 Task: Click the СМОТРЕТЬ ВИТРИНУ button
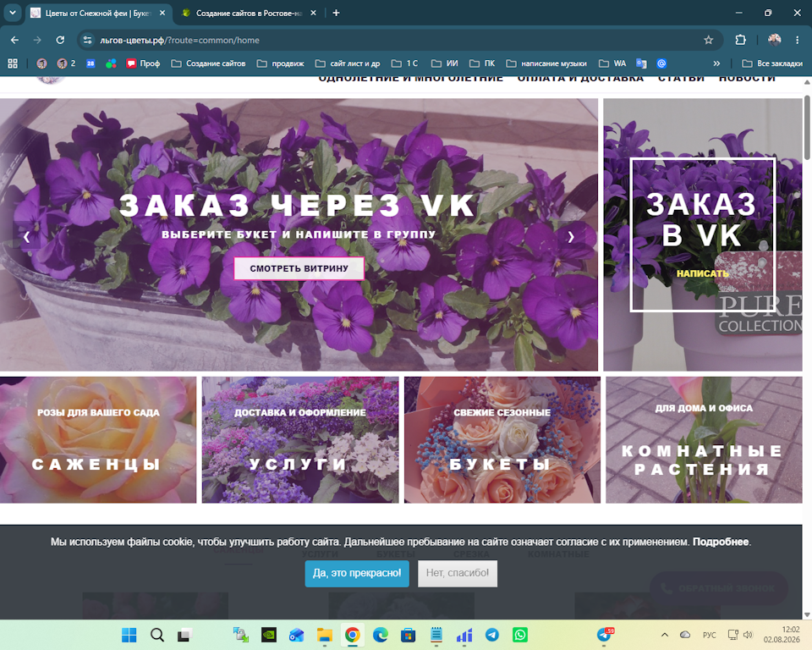(299, 268)
